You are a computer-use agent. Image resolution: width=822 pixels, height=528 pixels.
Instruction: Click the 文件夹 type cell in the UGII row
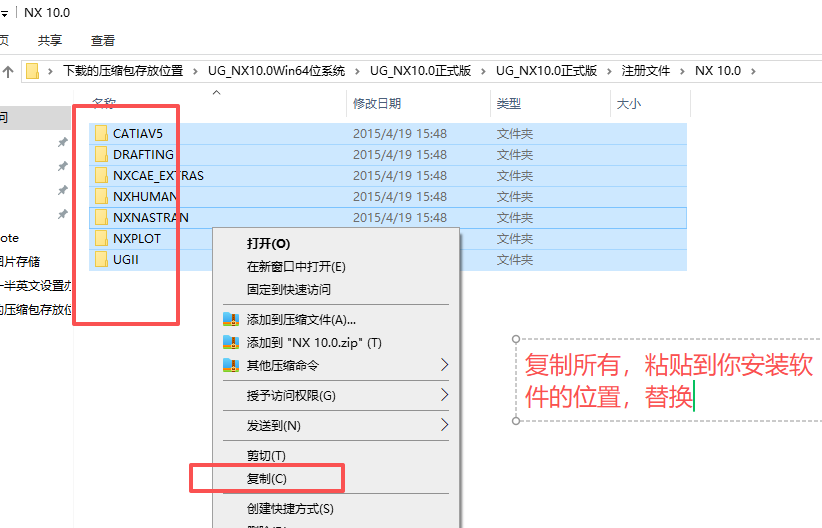pyautogui.click(x=515, y=260)
